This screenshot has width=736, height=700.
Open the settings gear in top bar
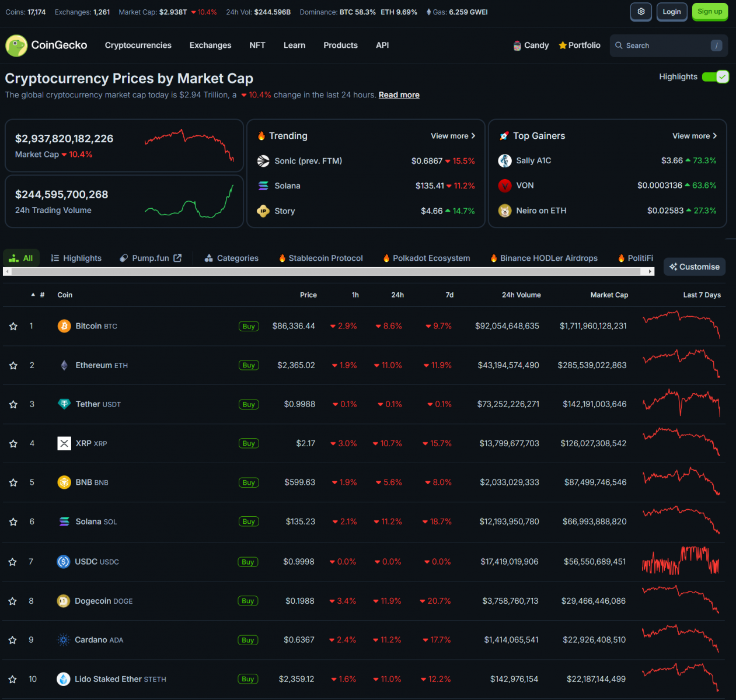[641, 12]
